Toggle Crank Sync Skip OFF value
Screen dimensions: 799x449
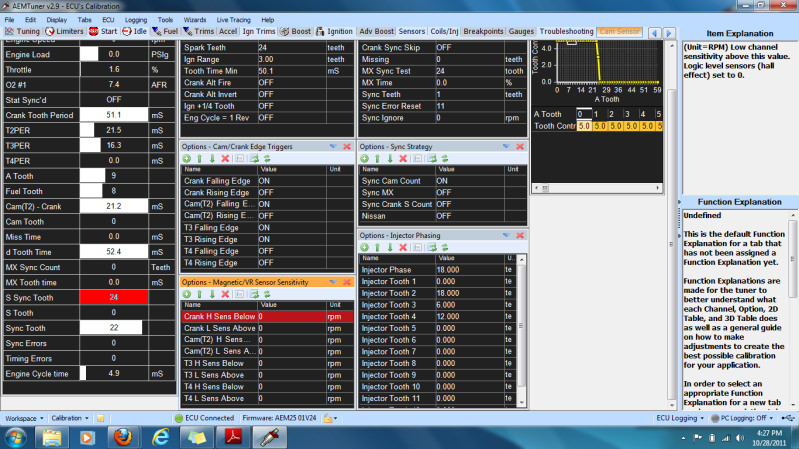469,47
